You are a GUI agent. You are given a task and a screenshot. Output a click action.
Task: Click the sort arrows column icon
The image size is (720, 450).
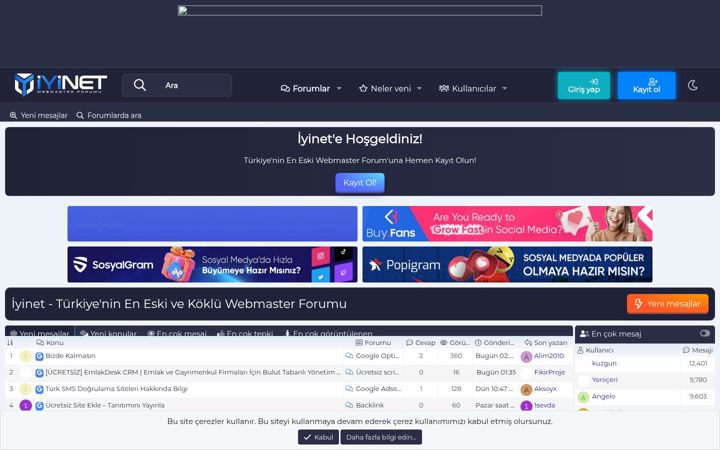[10, 343]
